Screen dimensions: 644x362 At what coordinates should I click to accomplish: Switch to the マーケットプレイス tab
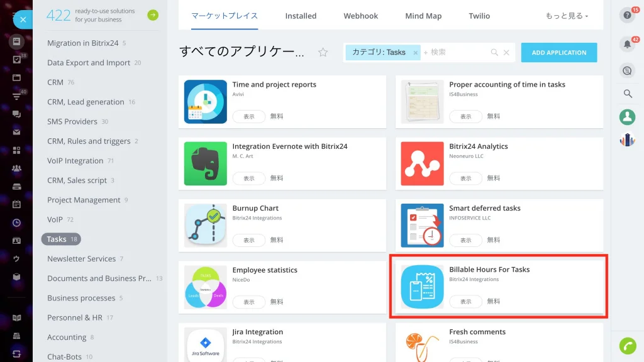pos(225,16)
